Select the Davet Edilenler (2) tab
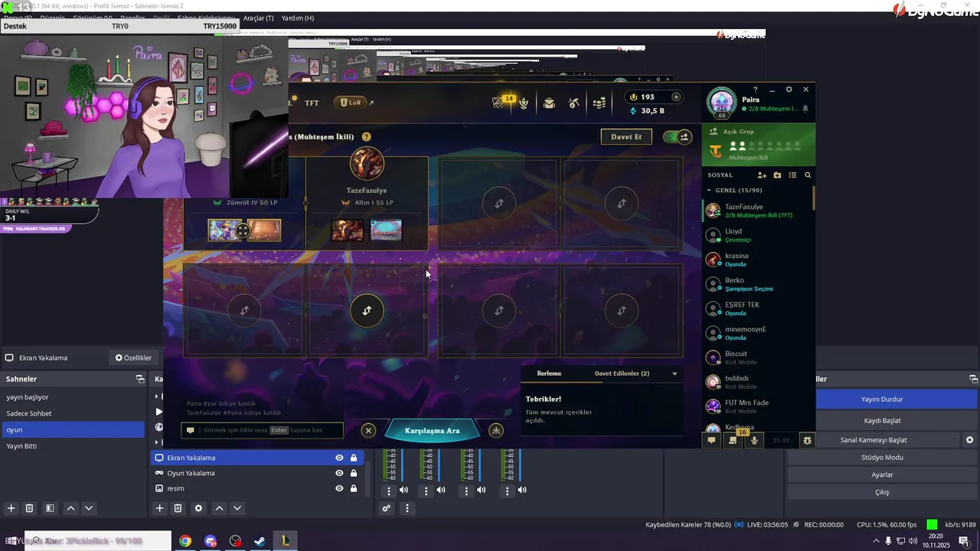Image resolution: width=980 pixels, height=551 pixels. 622,373
